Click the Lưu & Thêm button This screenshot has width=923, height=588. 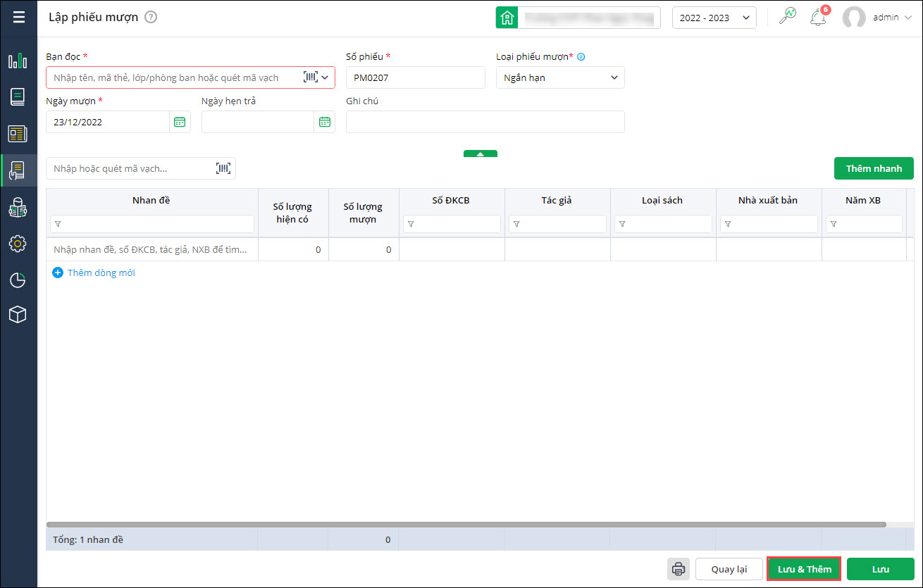click(804, 569)
